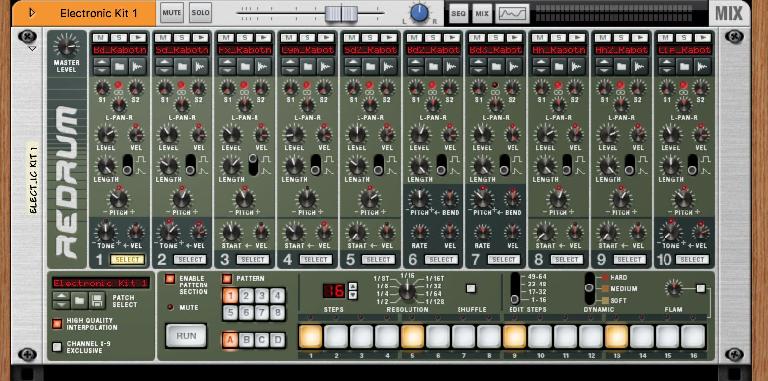Click the channel 6 Bend knob
768x381 pixels.
pyautogui.click(x=450, y=198)
